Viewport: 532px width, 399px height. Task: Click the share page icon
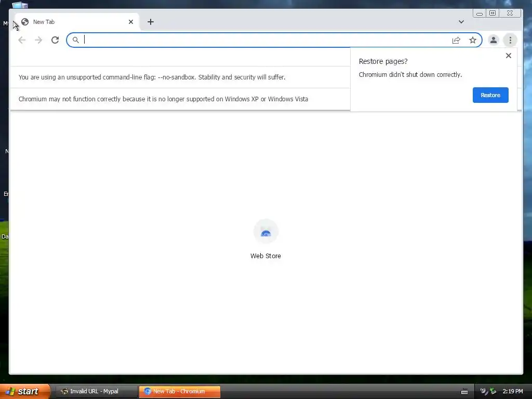click(456, 41)
